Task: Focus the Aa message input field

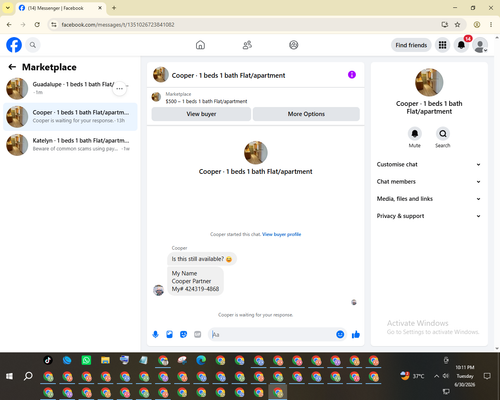Action: (x=272, y=334)
